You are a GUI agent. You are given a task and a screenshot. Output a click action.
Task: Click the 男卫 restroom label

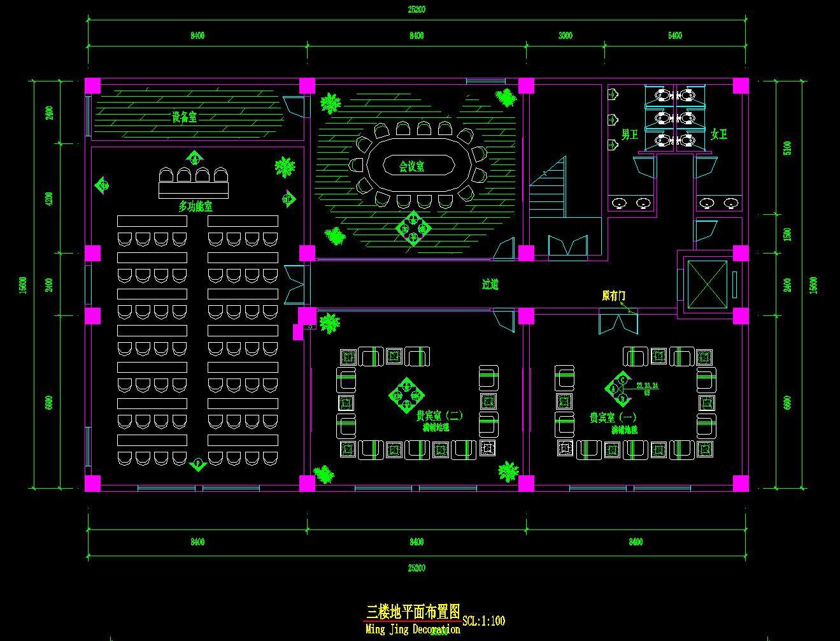click(x=629, y=134)
